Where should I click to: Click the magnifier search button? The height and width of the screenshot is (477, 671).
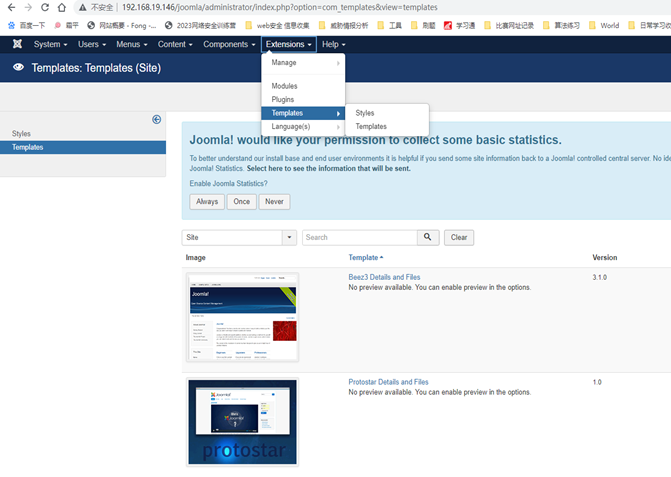pos(428,237)
